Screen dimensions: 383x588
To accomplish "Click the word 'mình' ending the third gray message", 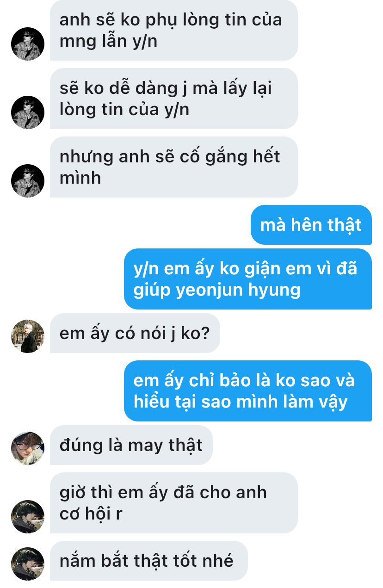I will tap(80, 178).
